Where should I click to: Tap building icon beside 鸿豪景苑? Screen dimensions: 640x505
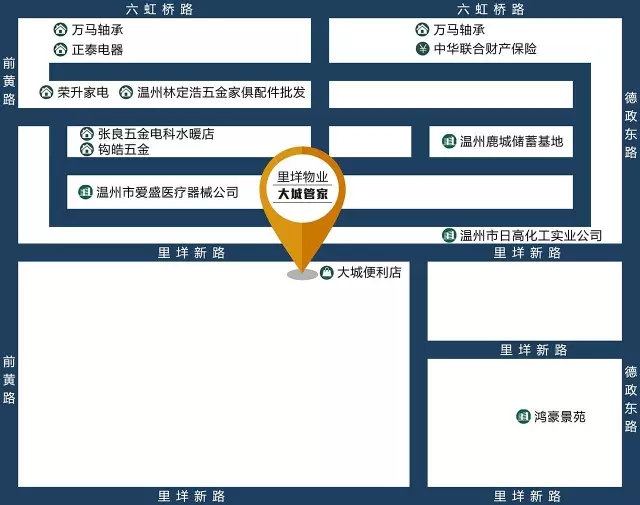click(x=523, y=416)
